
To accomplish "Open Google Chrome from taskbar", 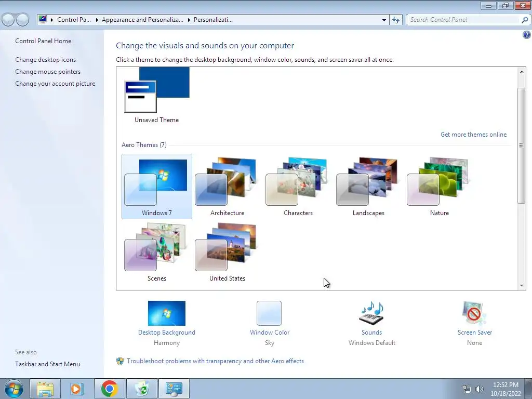I will coord(109,389).
